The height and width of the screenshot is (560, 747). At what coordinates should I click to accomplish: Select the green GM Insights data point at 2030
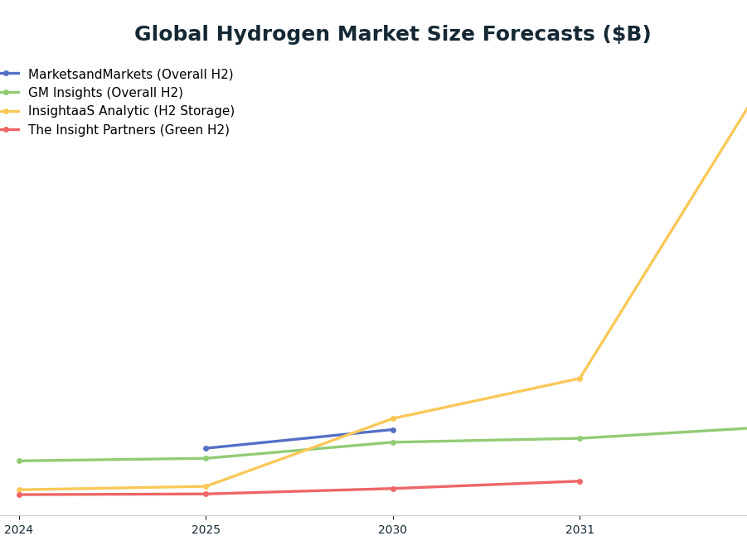(x=393, y=442)
